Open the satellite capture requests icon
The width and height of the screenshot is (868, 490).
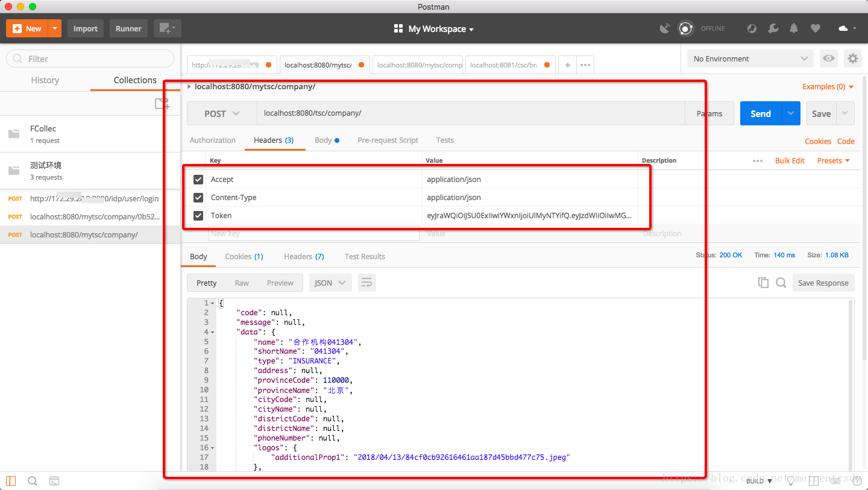664,28
